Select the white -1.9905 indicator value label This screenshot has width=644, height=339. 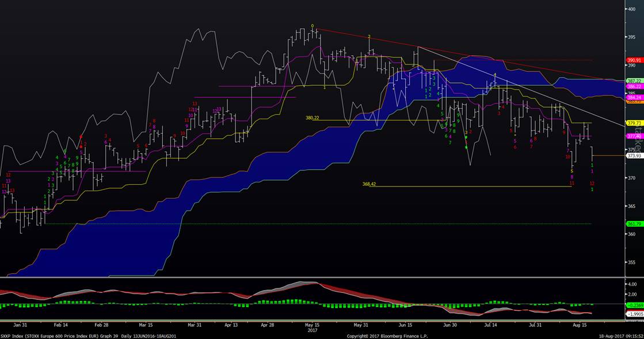pyautogui.click(x=634, y=314)
